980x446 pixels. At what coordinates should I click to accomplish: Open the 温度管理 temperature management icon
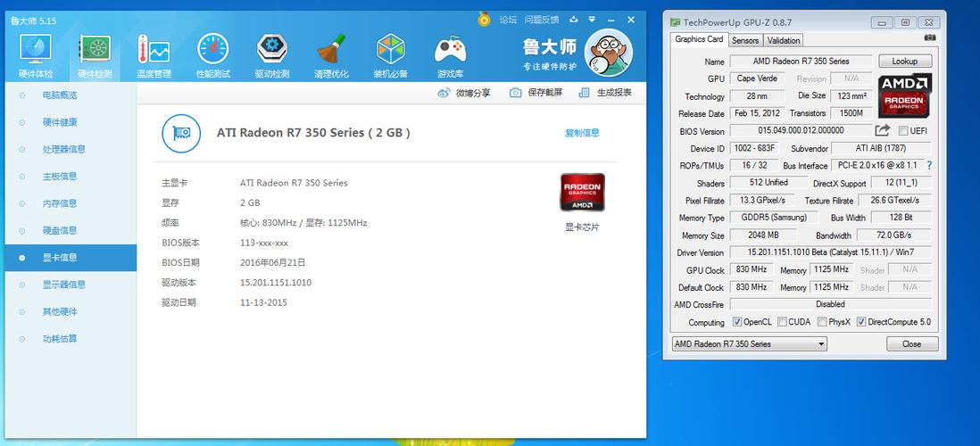[x=154, y=54]
